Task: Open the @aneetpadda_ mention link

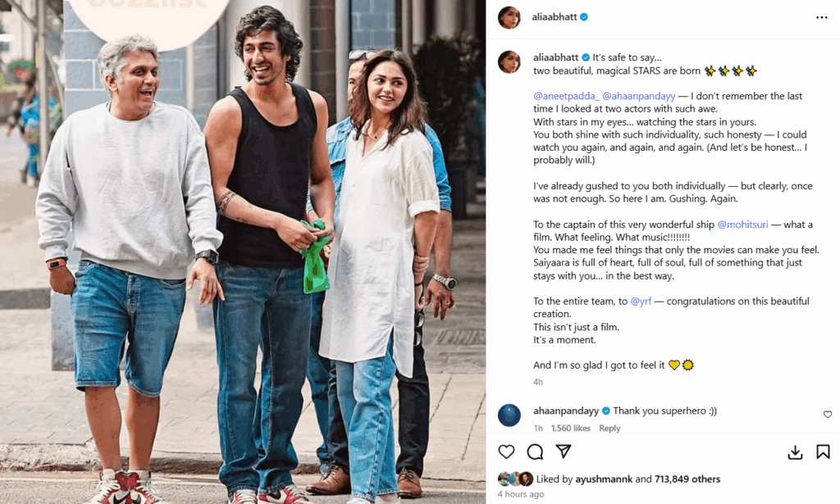Action: tap(566, 97)
